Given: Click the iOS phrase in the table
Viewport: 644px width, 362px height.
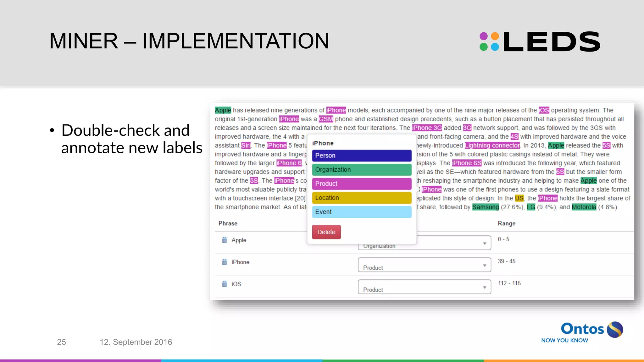Looking at the screenshot, I should point(236,284).
